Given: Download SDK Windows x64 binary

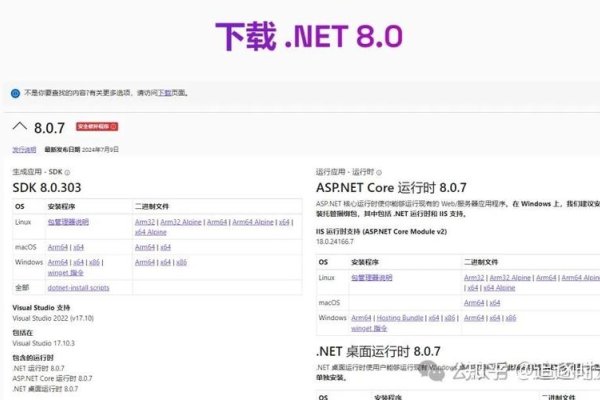Looking at the screenshot, I should 165,262.
